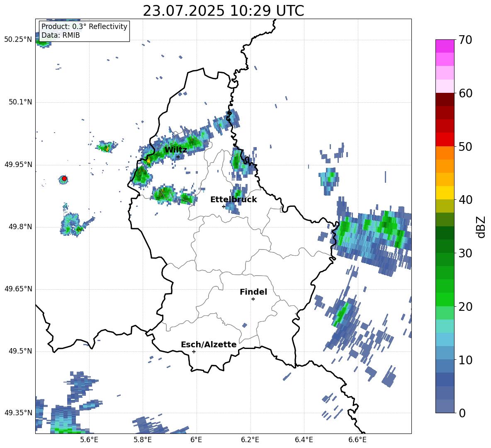Click the 5.8°E longitude label
This screenshot has height=448, width=491.
(x=143, y=440)
